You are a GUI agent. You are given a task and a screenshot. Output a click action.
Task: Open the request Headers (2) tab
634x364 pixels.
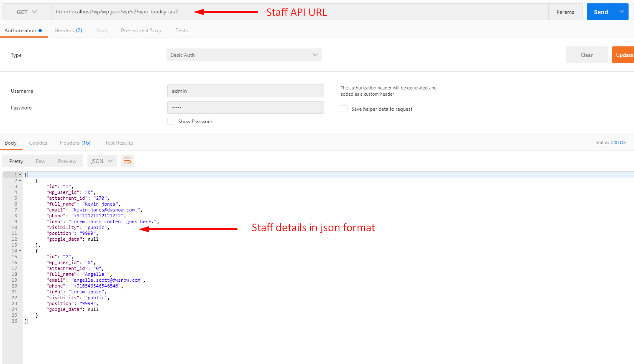pyautogui.click(x=68, y=31)
